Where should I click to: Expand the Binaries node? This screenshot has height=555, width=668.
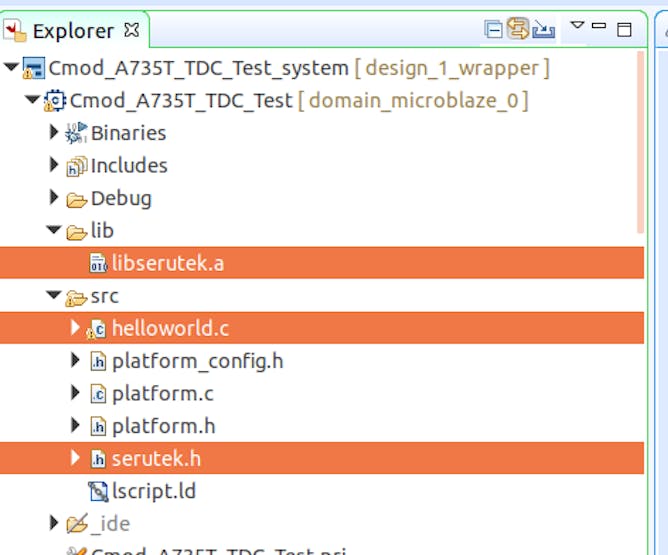click(x=54, y=133)
